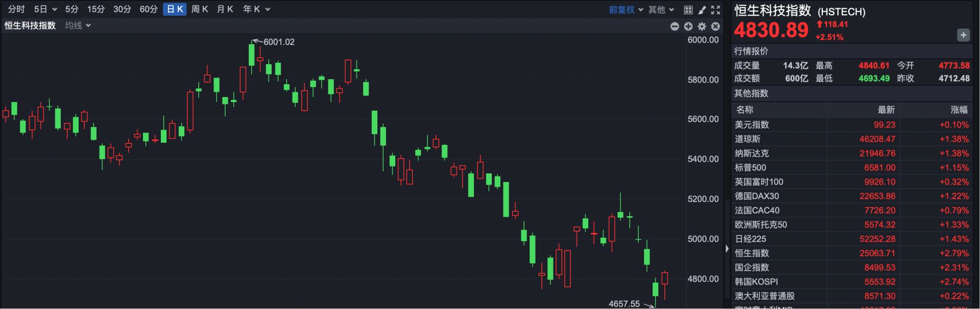Open the 其他 options dropdown
Image resolution: width=980 pixels, height=309 pixels.
pos(661,10)
